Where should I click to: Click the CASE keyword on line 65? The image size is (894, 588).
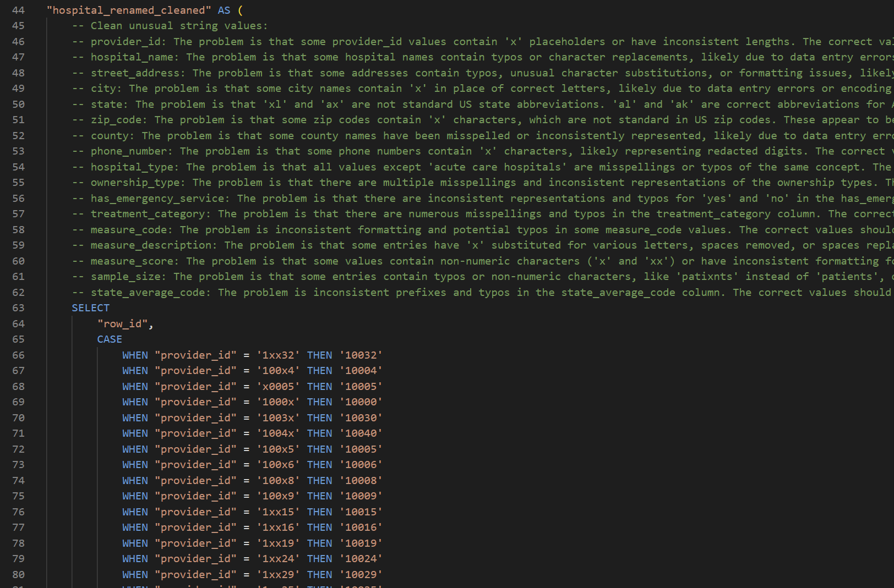click(x=110, y=339)
